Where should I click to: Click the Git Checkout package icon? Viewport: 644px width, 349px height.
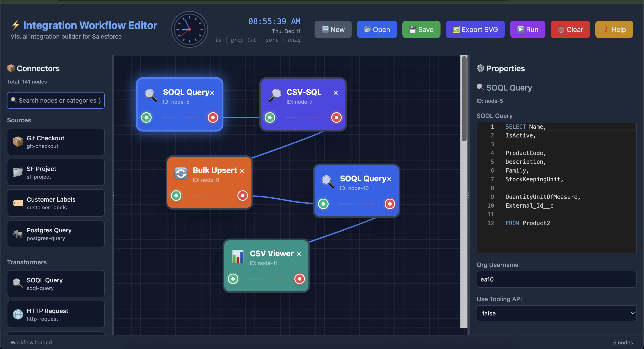(18, 141)
